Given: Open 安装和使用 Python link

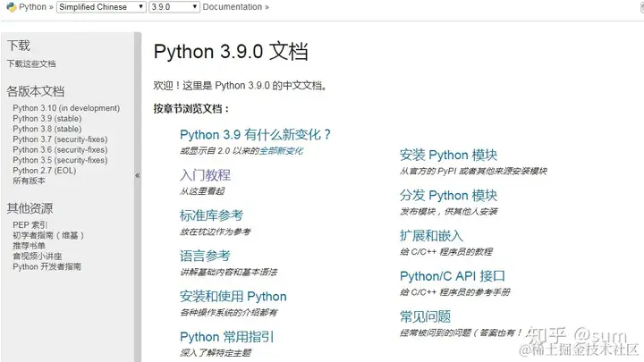Looking at the screenshot, I should pos(233,297).
